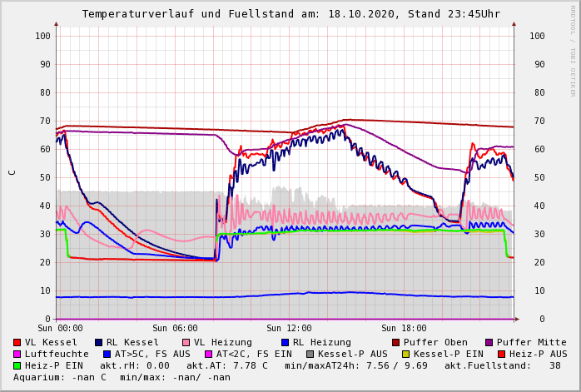Select the blue RL Heizung legend swatch
This screenshot has height=392, width=581.
point(286,342)
